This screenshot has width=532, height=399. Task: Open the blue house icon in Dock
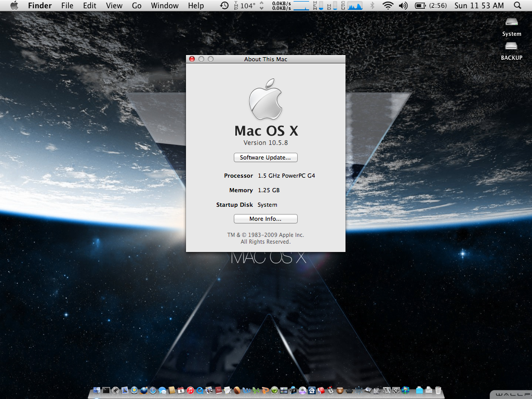pos(312,390)
